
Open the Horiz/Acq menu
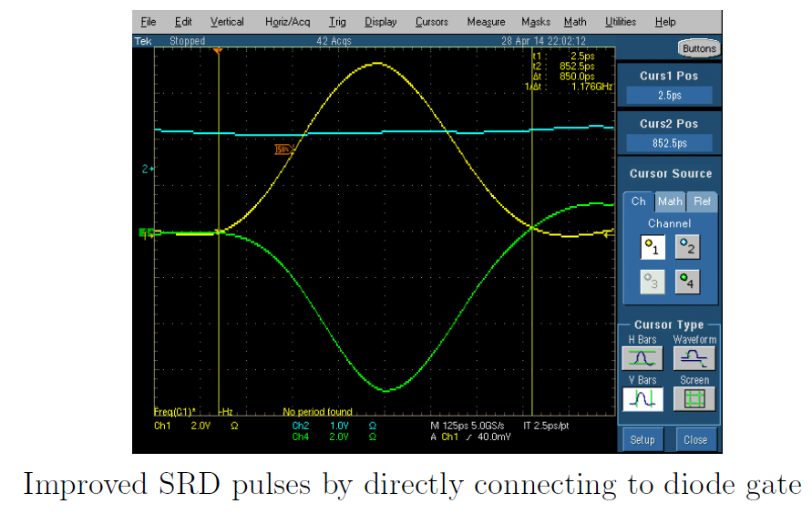coord(287,22)
